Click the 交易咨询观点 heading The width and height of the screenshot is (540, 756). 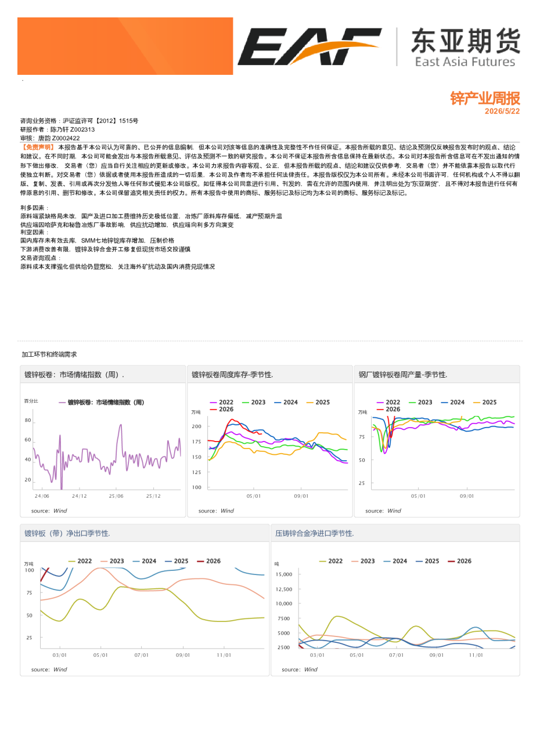click(x=41, y=258)
